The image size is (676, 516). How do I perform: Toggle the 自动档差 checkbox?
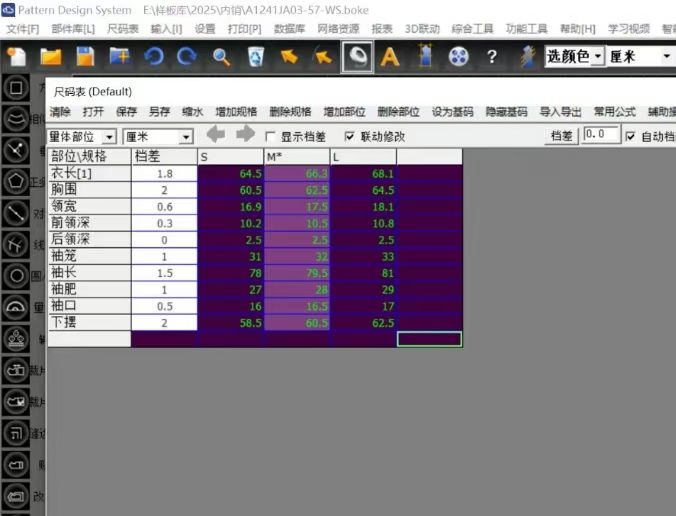point(630,136)
